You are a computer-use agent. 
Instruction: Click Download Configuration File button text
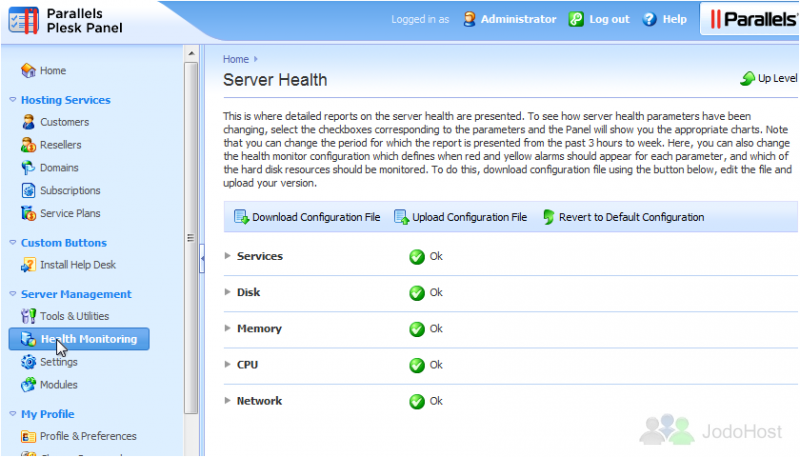coord(316,217)
